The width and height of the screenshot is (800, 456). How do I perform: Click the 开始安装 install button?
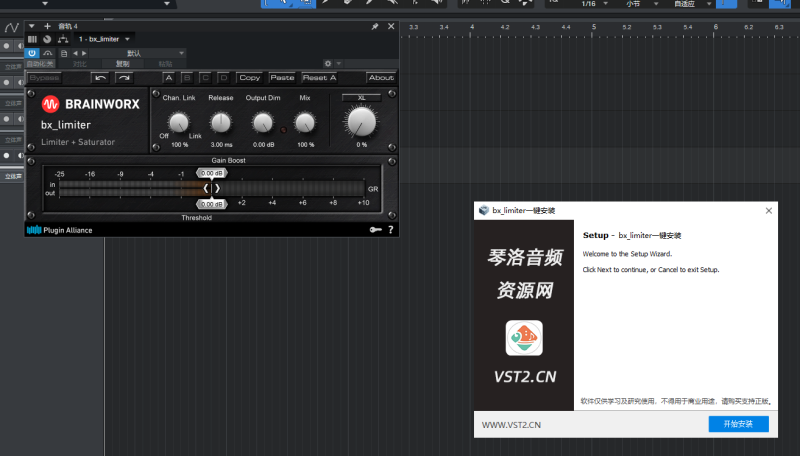(737, 424)
